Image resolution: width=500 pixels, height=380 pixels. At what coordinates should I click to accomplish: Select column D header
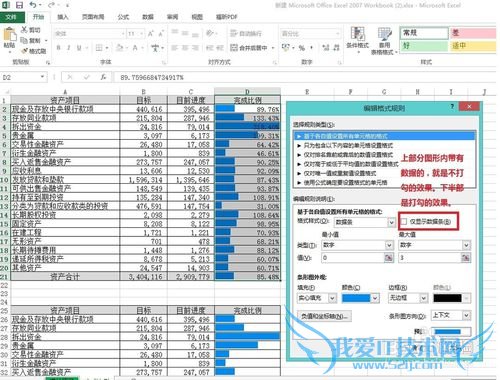coord(247,91)
